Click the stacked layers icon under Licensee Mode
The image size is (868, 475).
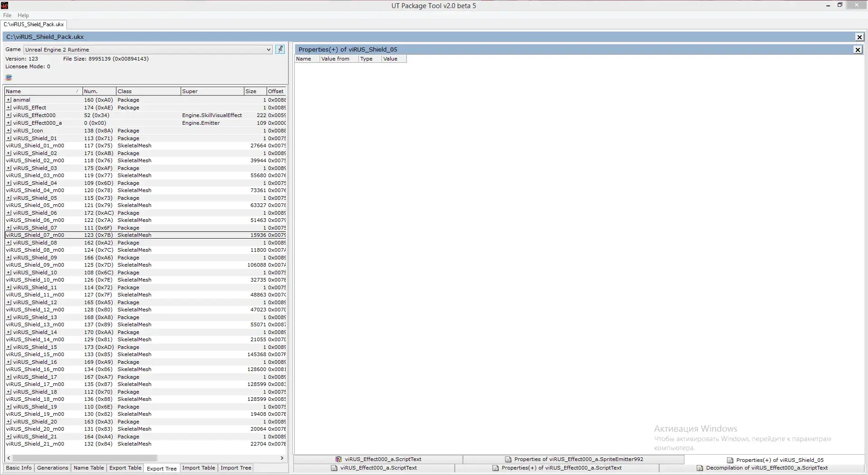[9, 78]
